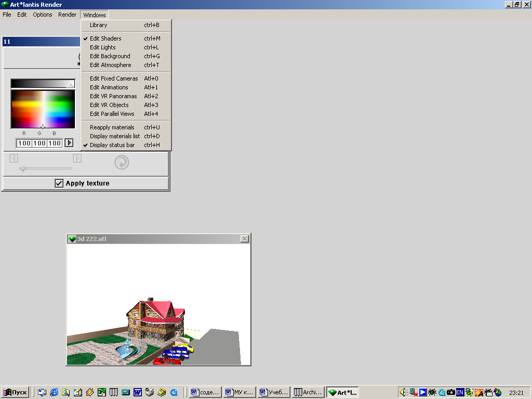Pick a color in the rainbow color field
This screenshot has height=399, width=532.
[43, 109]
